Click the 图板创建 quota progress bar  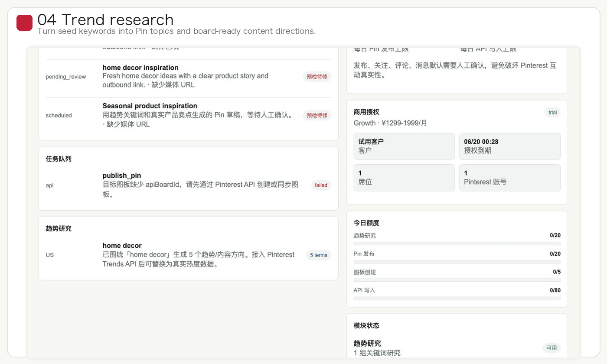[457, 280]
